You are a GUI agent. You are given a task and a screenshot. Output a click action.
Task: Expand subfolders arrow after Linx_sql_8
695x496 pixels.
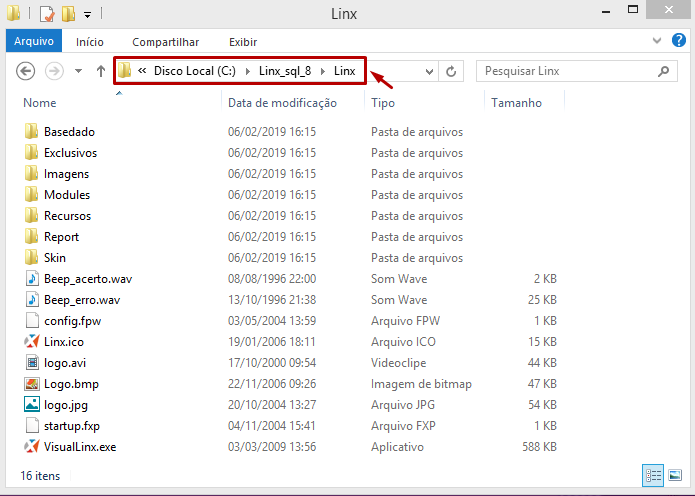[x=323, y=71]
